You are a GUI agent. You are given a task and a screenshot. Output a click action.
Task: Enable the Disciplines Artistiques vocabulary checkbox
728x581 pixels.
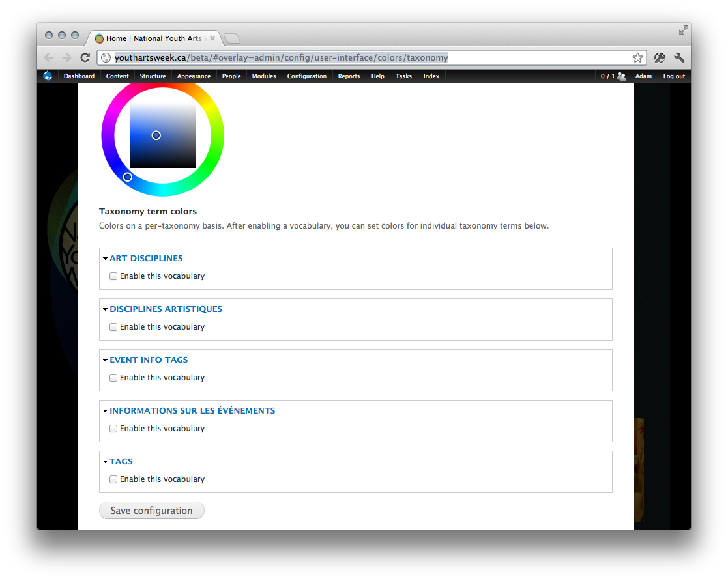click(113, 327)
